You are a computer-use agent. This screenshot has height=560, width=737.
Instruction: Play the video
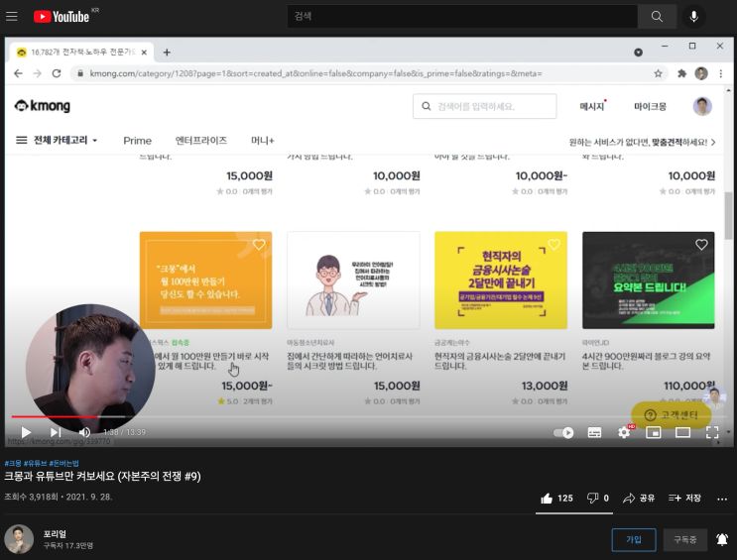pos(26,432)
